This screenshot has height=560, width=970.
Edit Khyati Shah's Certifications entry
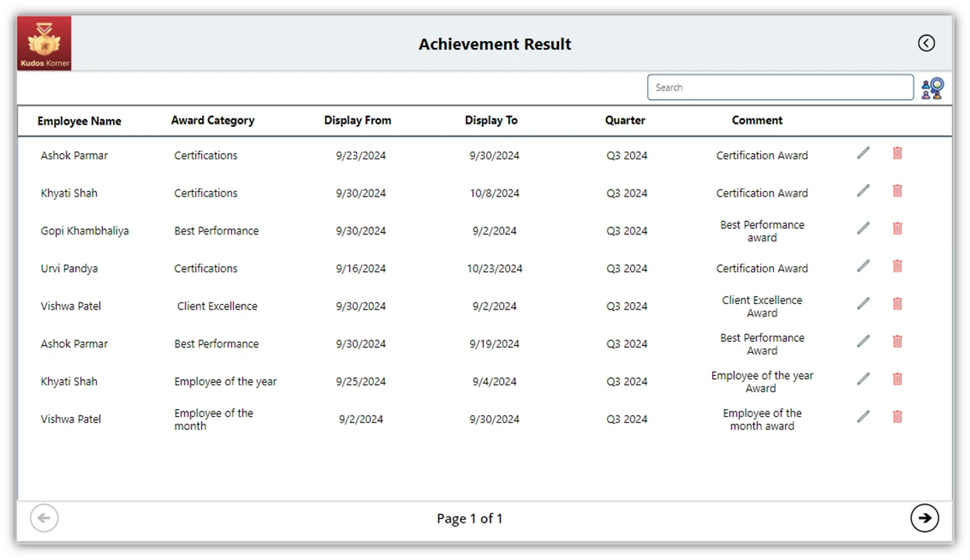coord(863,191)
